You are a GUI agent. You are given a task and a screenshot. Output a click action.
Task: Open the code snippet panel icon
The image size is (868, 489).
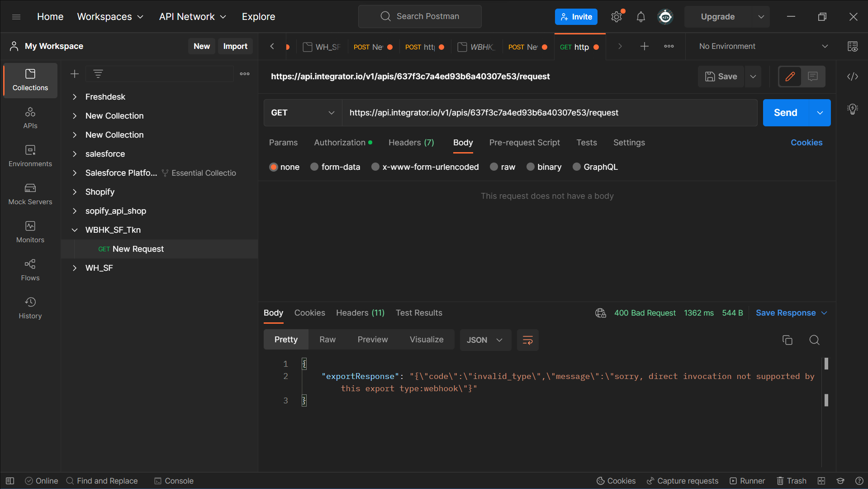pos(852,77)
